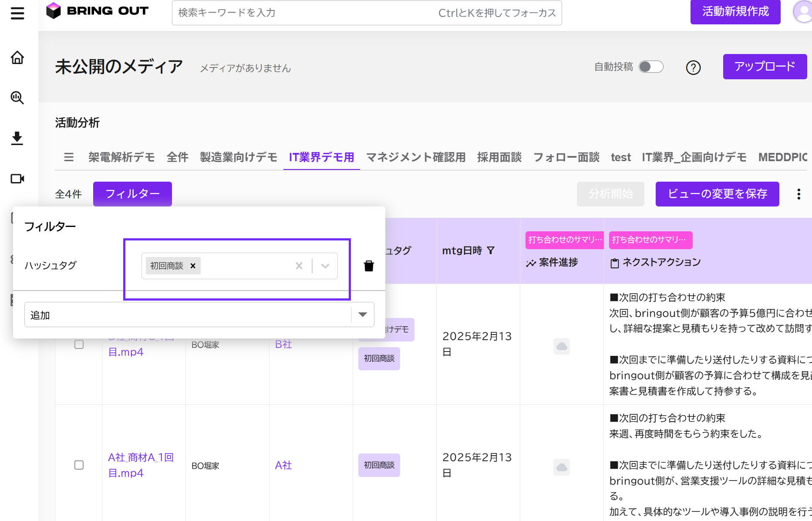Open the hamburger main menu
Viewport: 812px width, 521px height.
pyautogui.click(x=17, y=13)
